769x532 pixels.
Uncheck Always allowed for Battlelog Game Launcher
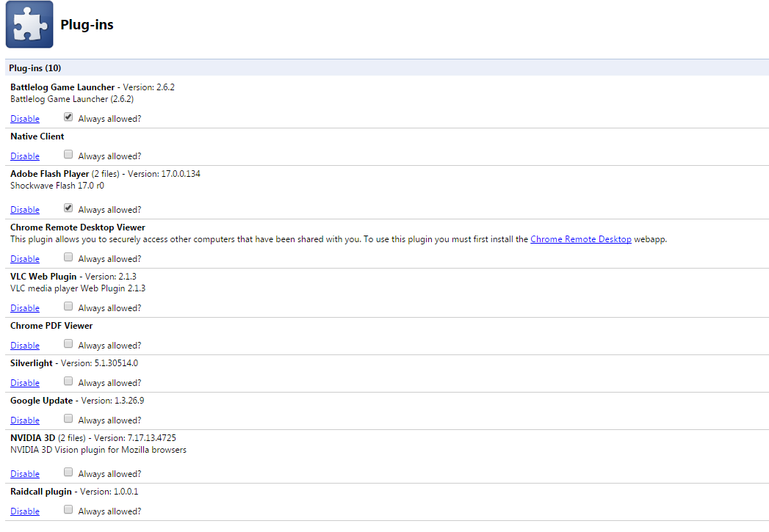pyautogui.click(x=68, y=117)
